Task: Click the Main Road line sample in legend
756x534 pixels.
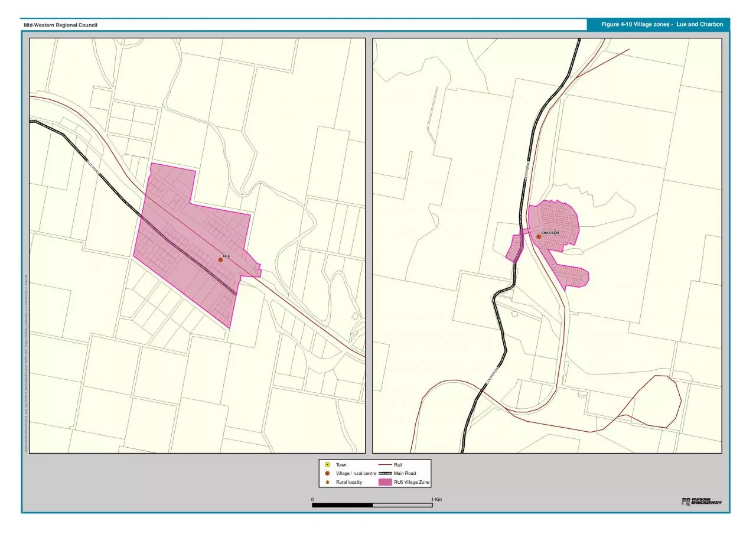Action: pyautogui.click(x=385, y=474)
